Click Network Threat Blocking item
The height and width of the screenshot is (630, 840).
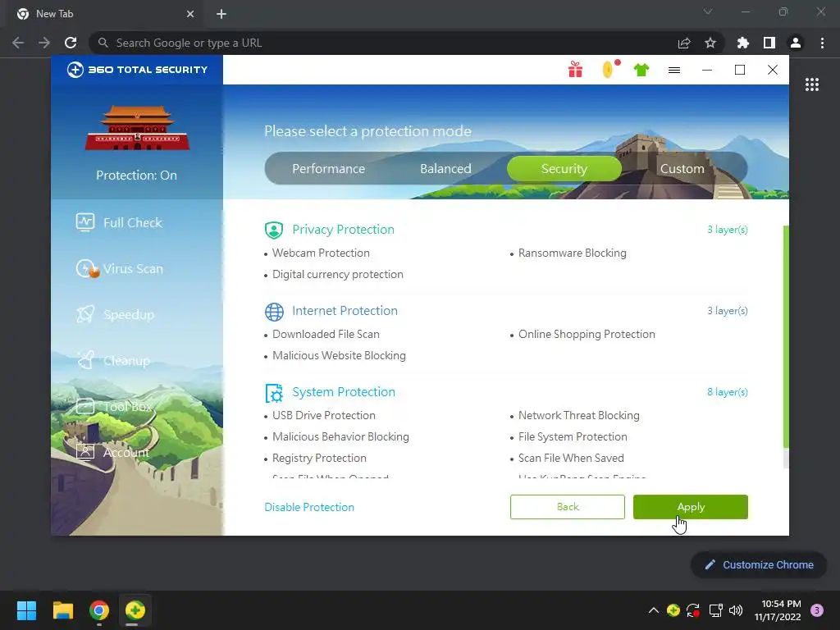pos(578,415)
